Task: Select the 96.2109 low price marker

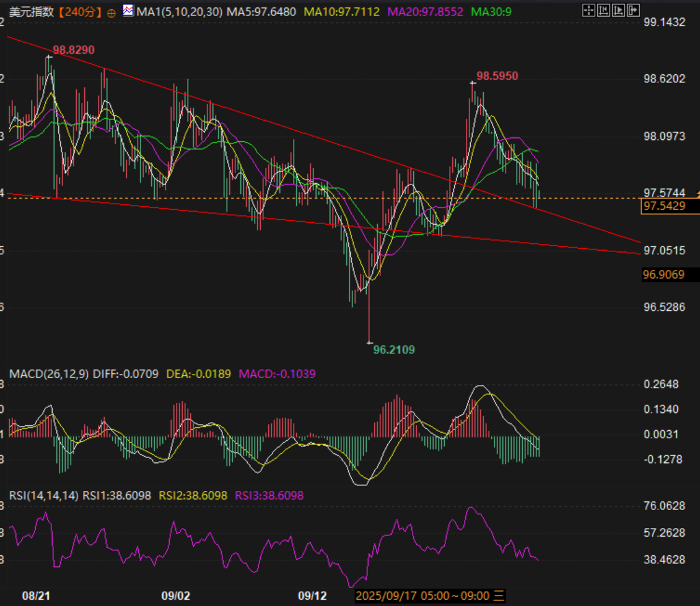Action: (x=394, y=350)
